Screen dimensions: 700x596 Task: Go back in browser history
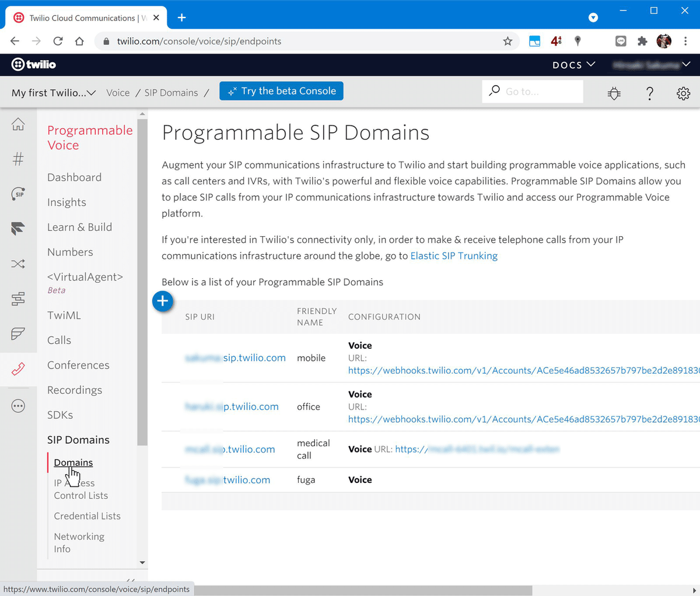[x=15, y=41]
